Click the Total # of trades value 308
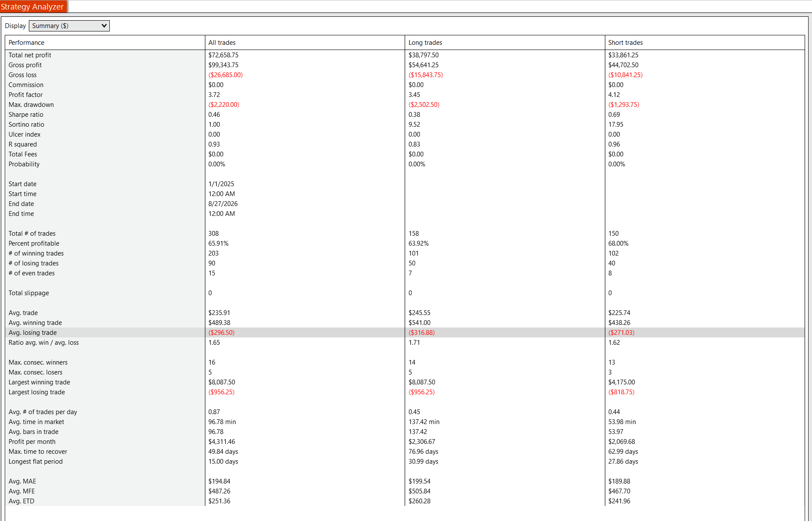Image resolution: width=812 pixels, height=521 pixels. click(x=214, y=234)
